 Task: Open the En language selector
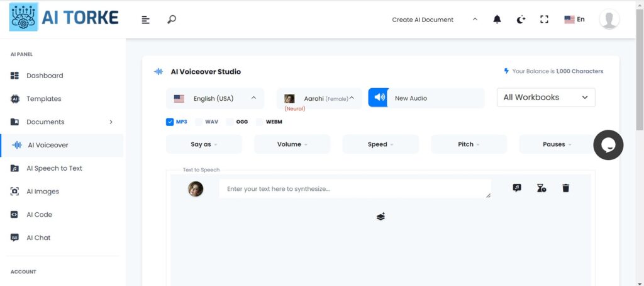click(575, 20)
